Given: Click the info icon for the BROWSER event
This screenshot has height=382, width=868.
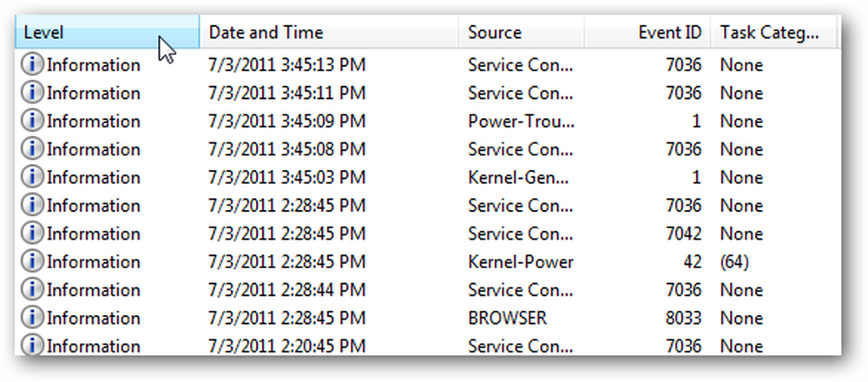Looking at the screenshot, I should point(32,319).
